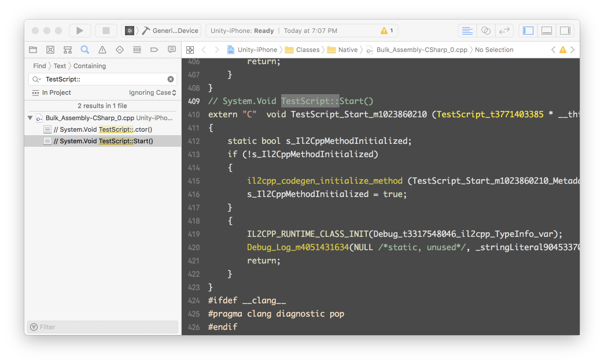Click the search field containing TestScript::
The height and width of the screenshot is (364, 604).
(x=102, y=79)
